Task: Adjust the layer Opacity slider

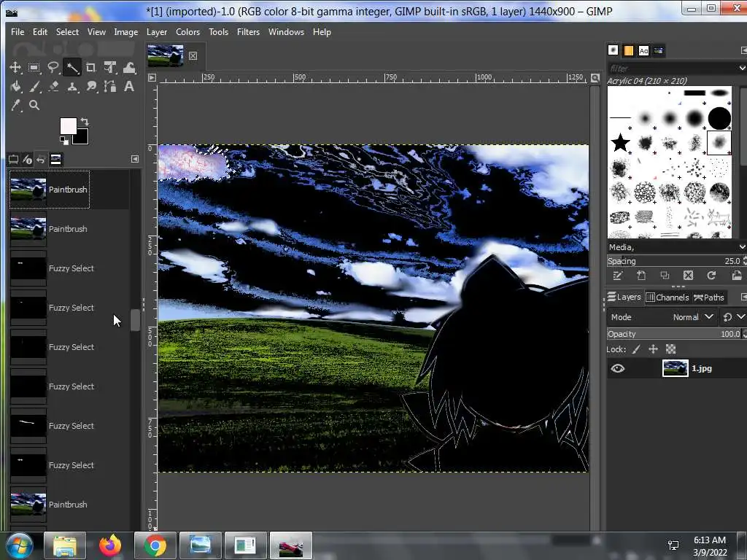Action: 674,334
